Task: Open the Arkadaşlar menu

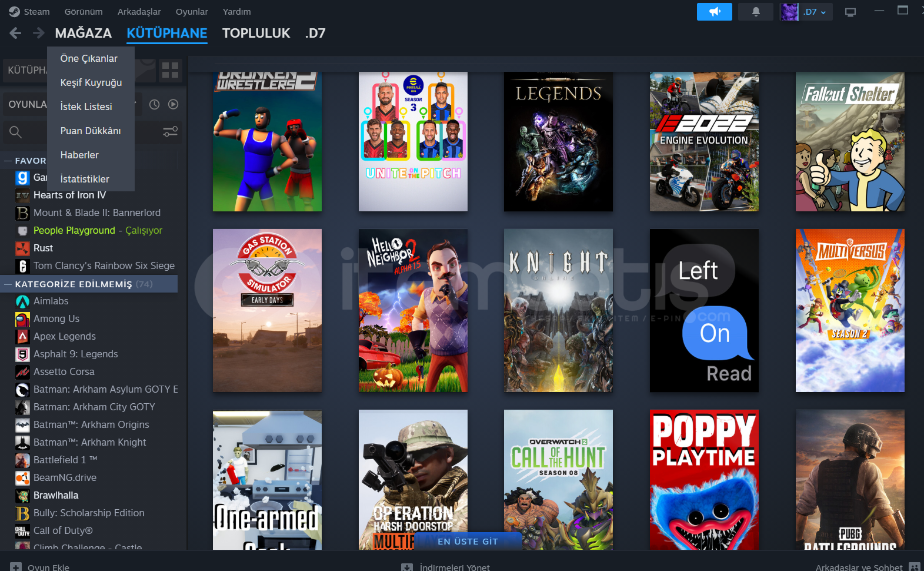Action: tap(139, 12)
